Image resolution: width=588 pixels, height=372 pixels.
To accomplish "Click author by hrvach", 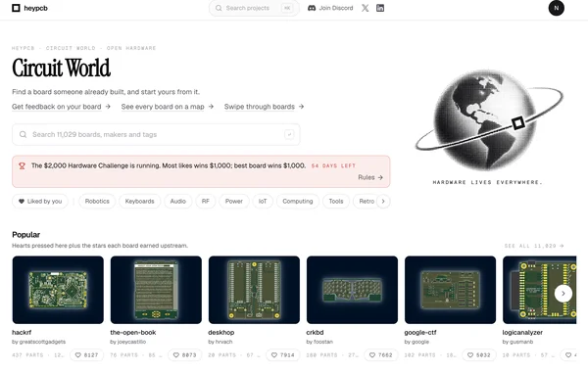I will [220, 342].
